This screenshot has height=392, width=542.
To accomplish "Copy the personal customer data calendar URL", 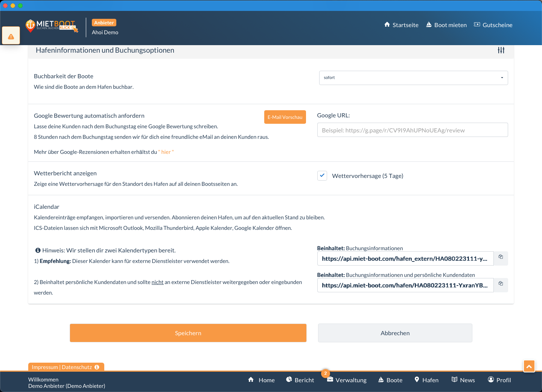I will click(501, 284).
